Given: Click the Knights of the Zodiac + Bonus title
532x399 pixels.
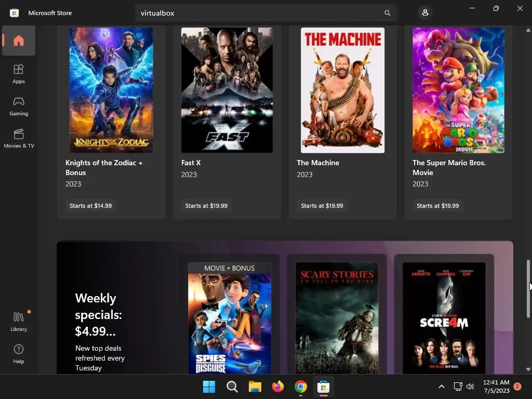Looking at the screenshot, I should [x=104, y=168].
